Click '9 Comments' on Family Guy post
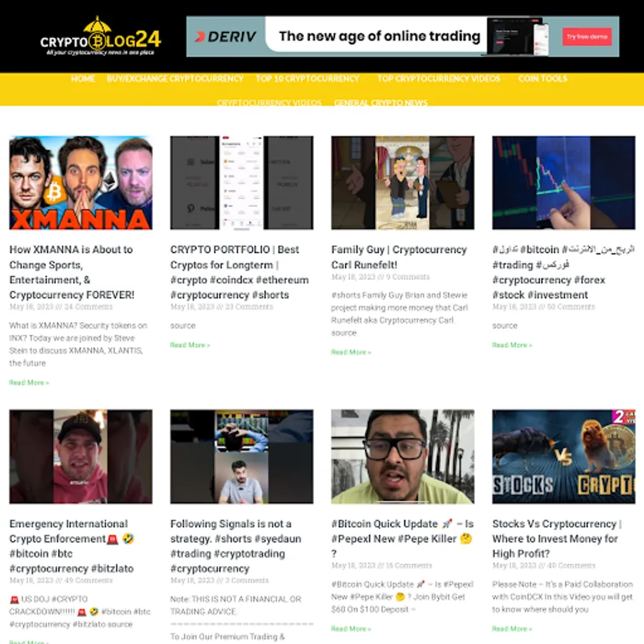Image resolution: width=644 pixels, height=644 pixels. point(408,277)
